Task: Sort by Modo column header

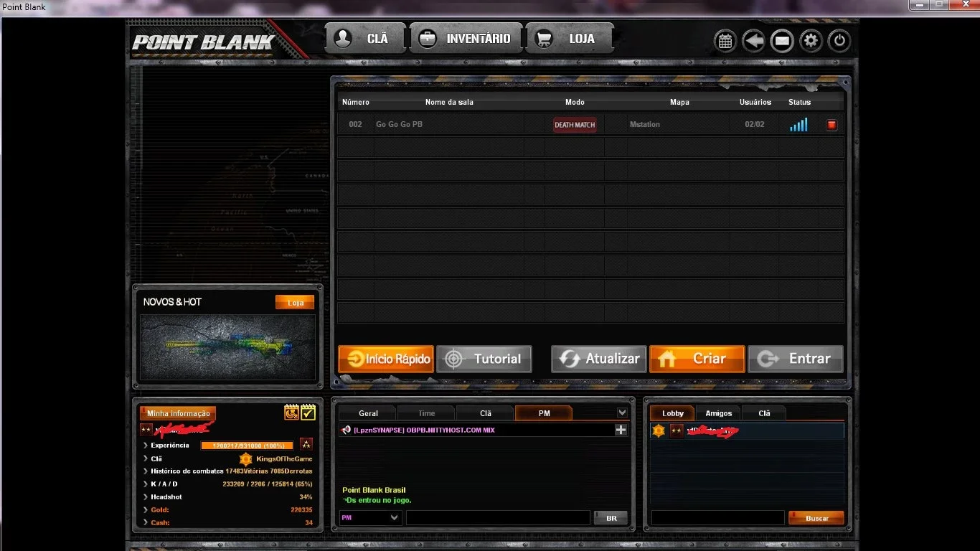Action: (x=575, y=102)
